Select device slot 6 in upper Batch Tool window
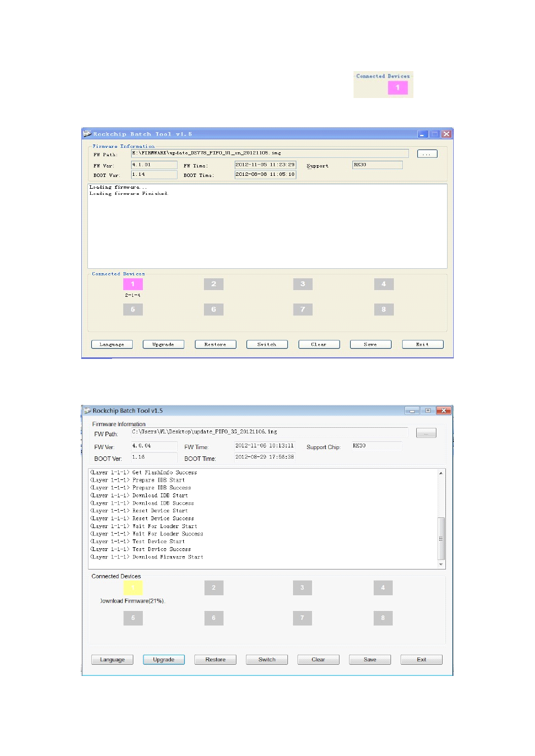Image resolution: width=535 pixels, height=756 pixels. click(x=213, y=309)
